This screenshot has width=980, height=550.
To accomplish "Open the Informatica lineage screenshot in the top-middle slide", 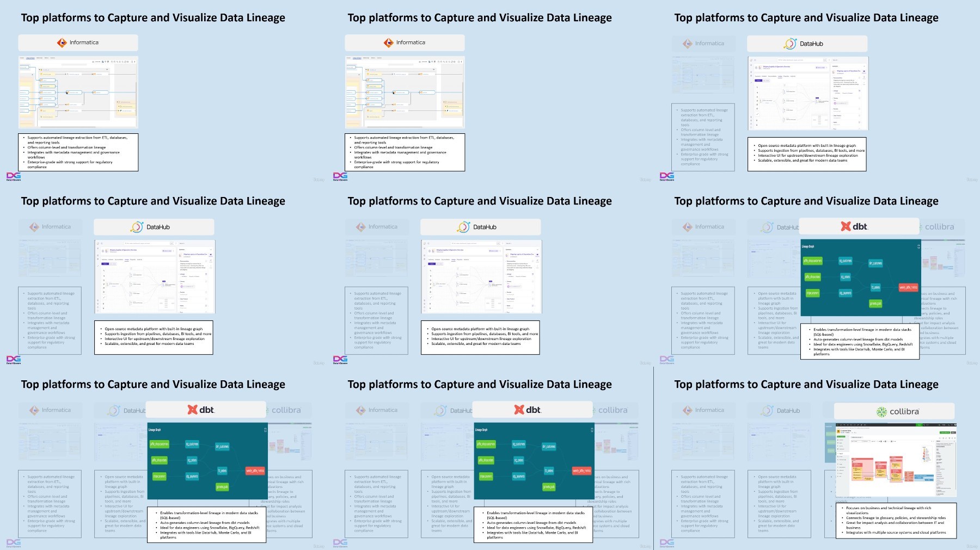I will pos(405,92).
